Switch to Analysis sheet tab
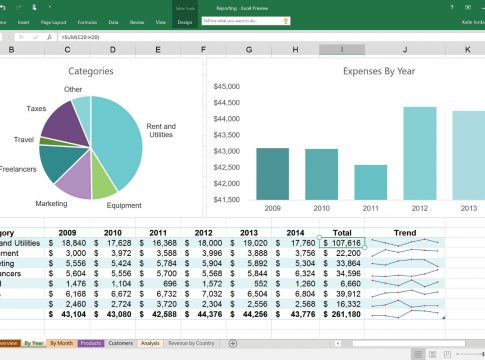Viewport: 485px width, 360px height. coord(150,343)
